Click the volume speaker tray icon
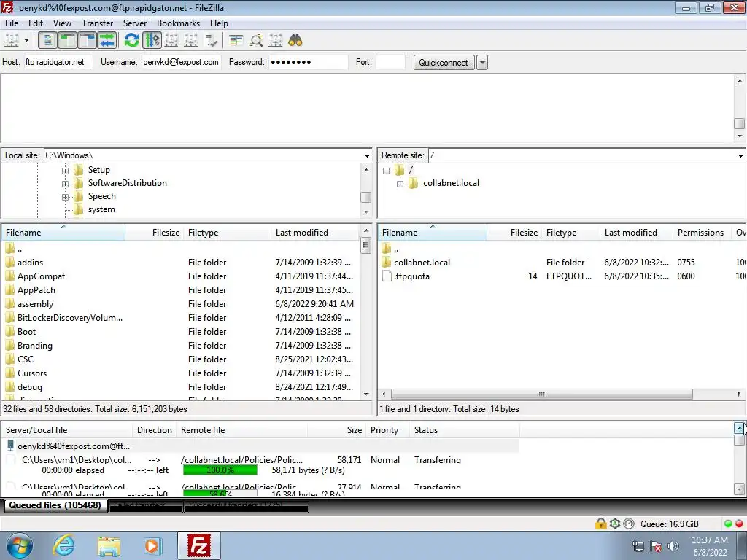 [673, 546]
